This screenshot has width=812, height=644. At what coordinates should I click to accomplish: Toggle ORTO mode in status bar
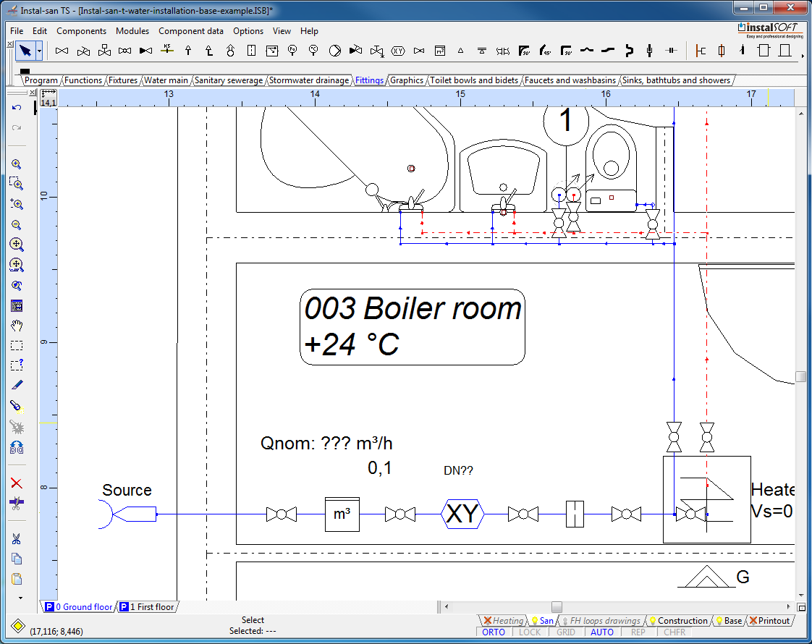[494, 632]
